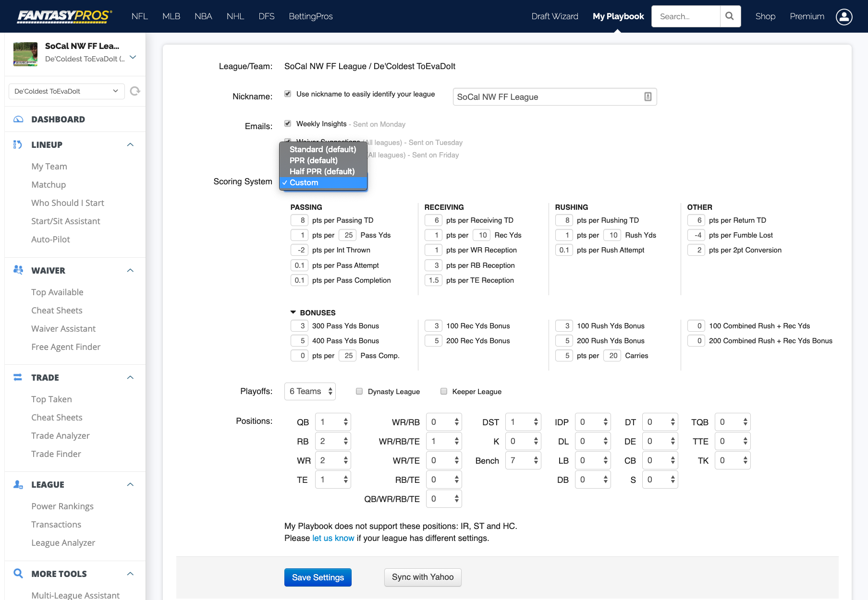The height and width of the screenshot is (600, 868).
Task: Open Power Rankings in sidebar
Action: point(62,506)
